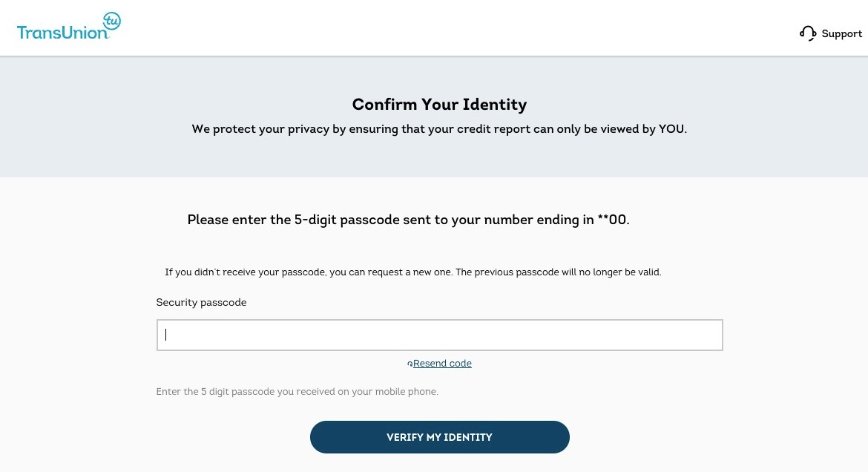Viewport: 868px width, 472px height.
Task: Click the circular 'tu' emblem in logo
Action: (111, 22)
